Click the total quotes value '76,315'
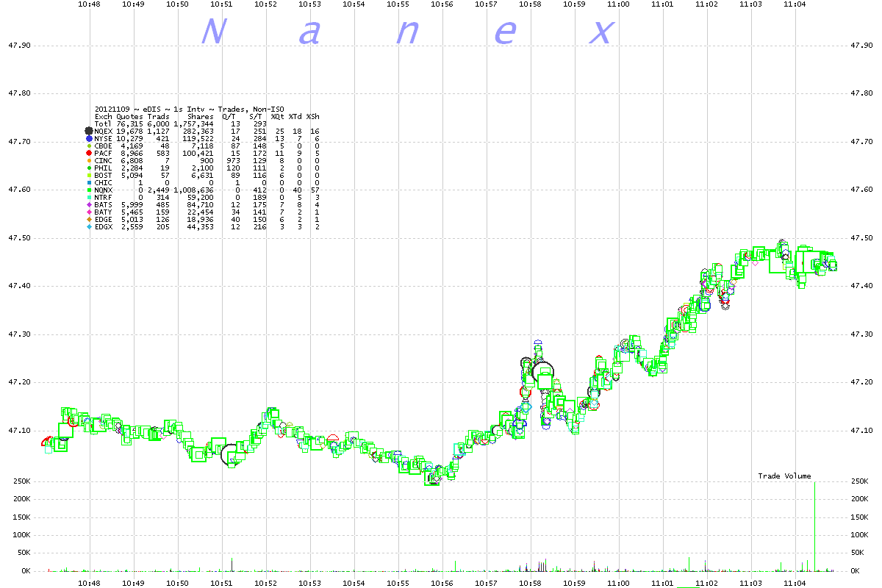 [130, 123]
